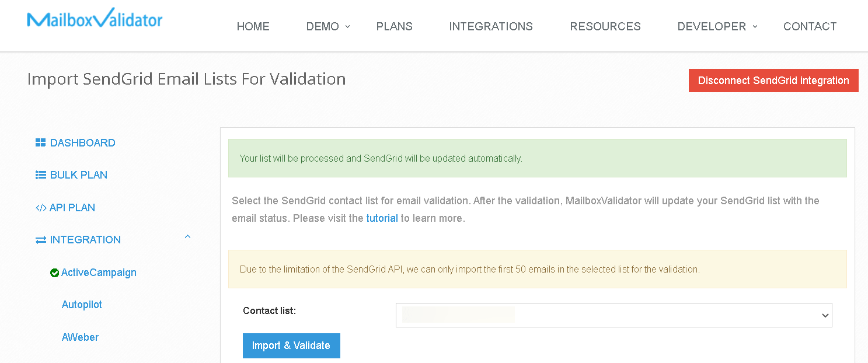The image size is (868, 363).
Task: Open the Contact page menu item
Action: click(x=810, y=26)
